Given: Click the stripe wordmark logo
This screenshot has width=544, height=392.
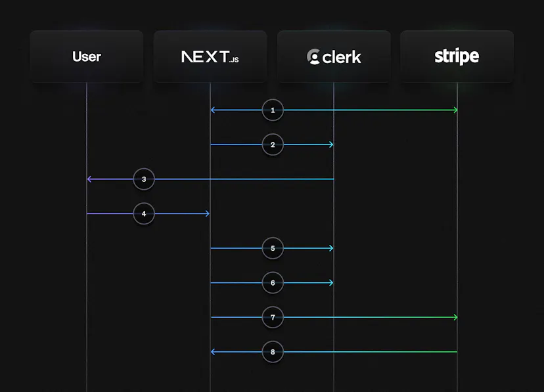Looking at the screenshot, I should (456, 56).
